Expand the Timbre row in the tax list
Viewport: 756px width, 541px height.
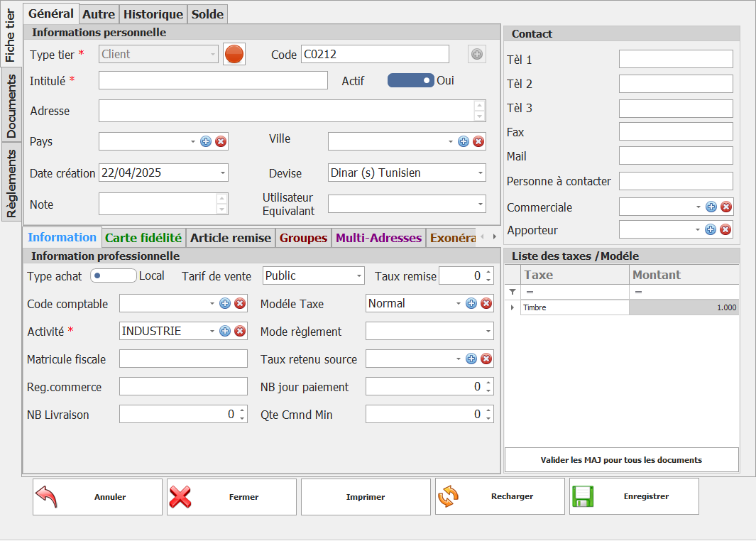[513, 307]
